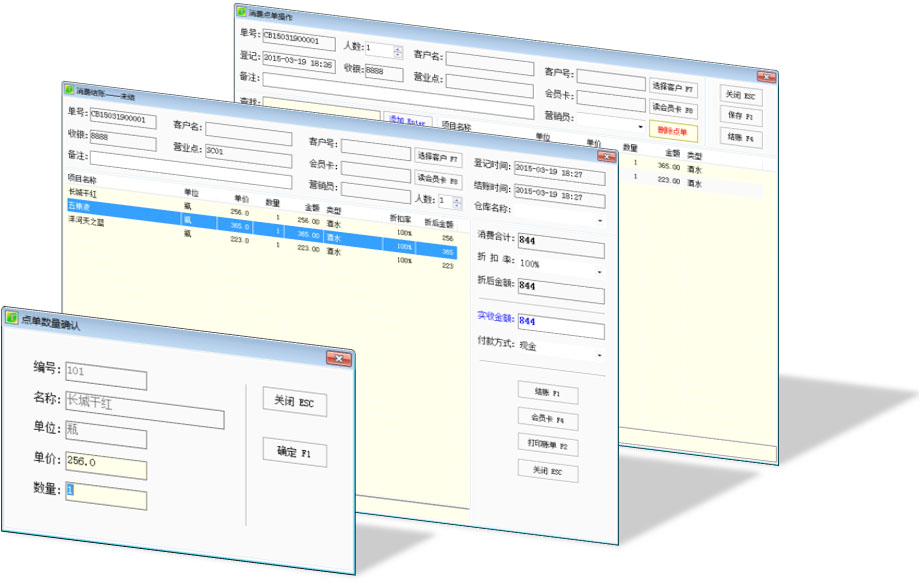This screenshot has height=582, width=919.
Task: Click 会员卡 F4 button in checkout panel
Action: 547,420
